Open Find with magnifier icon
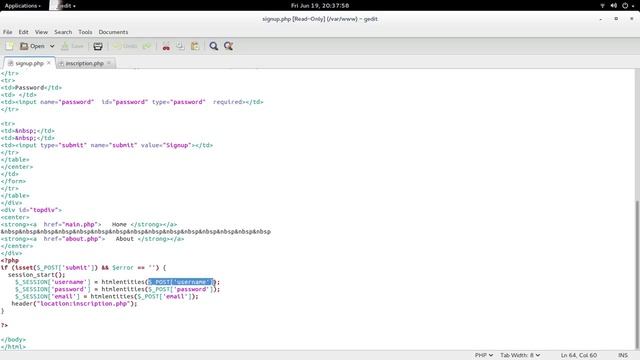The width and height of the screenshot is (640, 360). point(213,46)
